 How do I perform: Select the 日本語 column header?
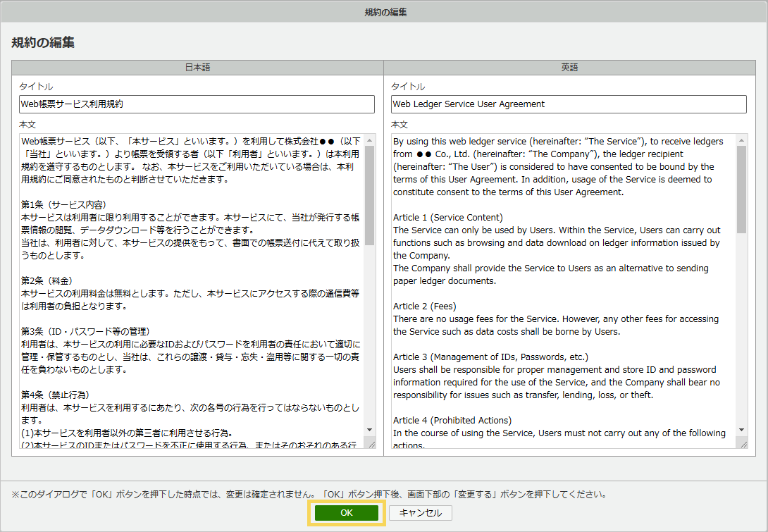[197, 68]
